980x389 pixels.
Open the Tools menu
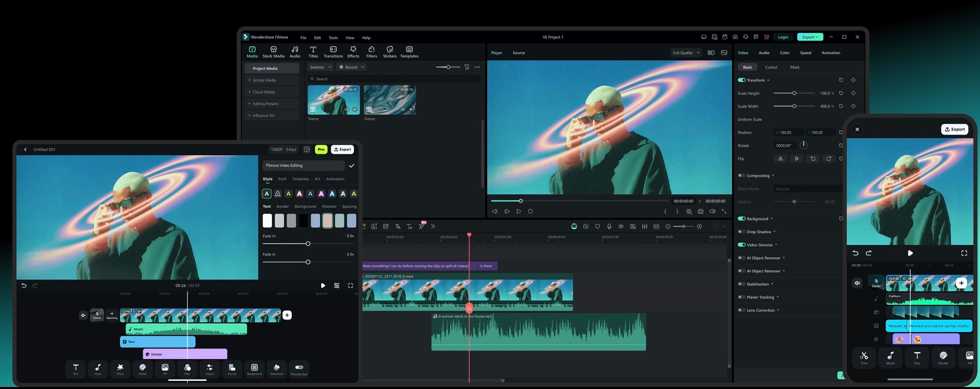(333, 37)
